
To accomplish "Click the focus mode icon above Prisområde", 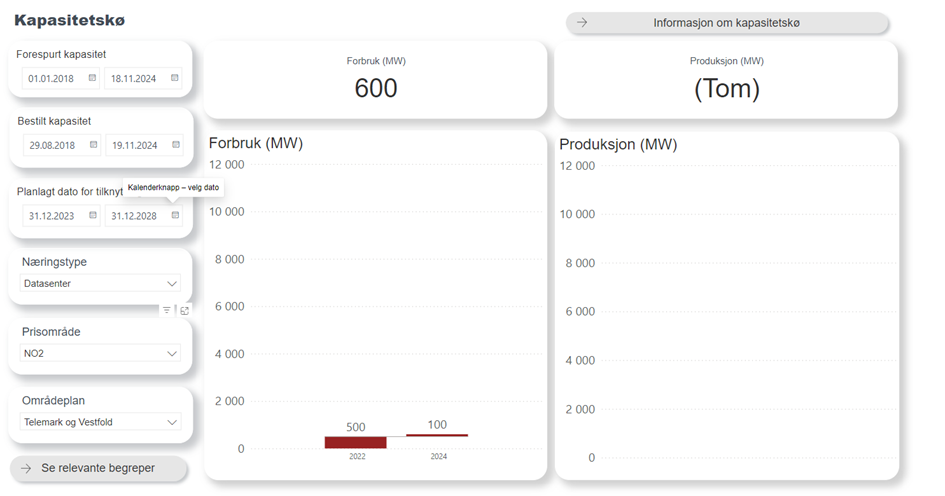I will [185, 311].
